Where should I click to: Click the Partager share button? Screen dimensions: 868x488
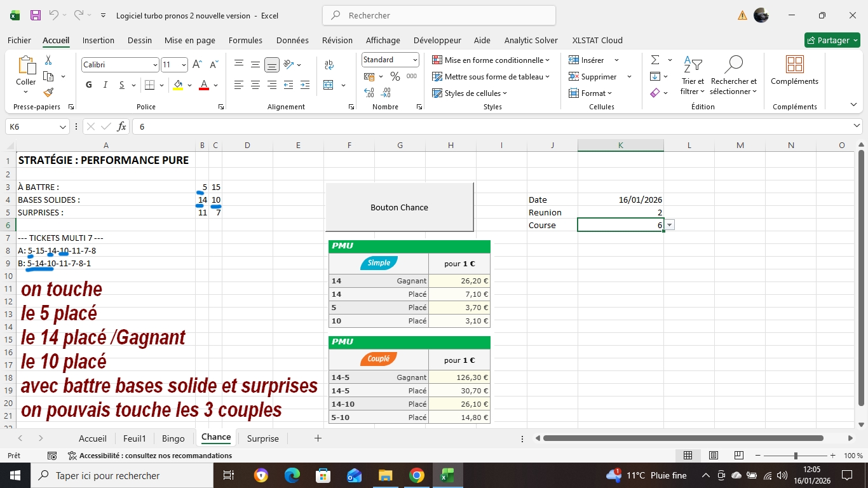pos(832,40)
